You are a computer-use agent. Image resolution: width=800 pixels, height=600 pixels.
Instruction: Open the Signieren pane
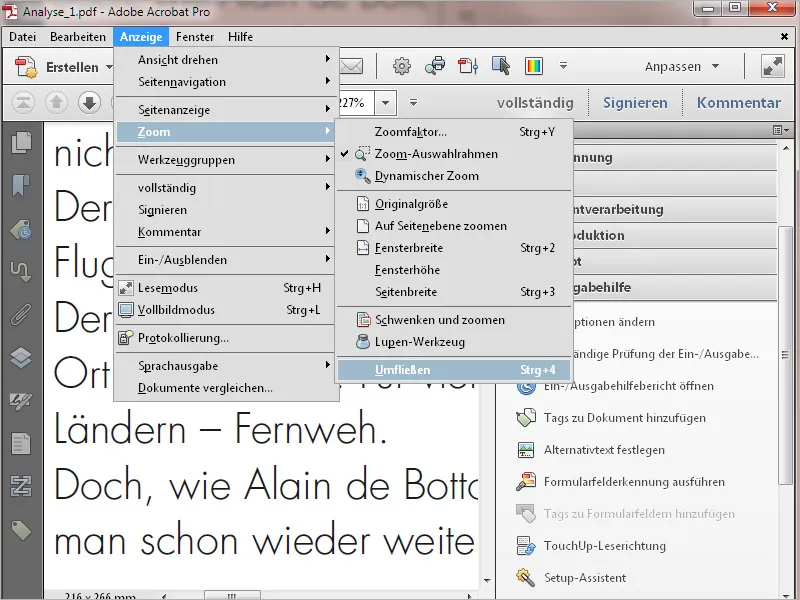click(x=635, y=103)
